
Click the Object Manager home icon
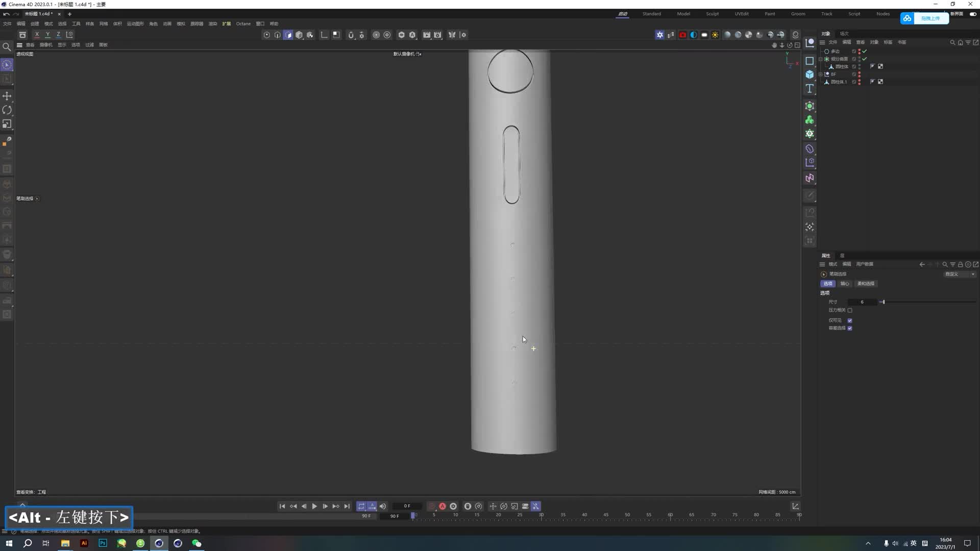pyautogui.click(x=960, y=42)
